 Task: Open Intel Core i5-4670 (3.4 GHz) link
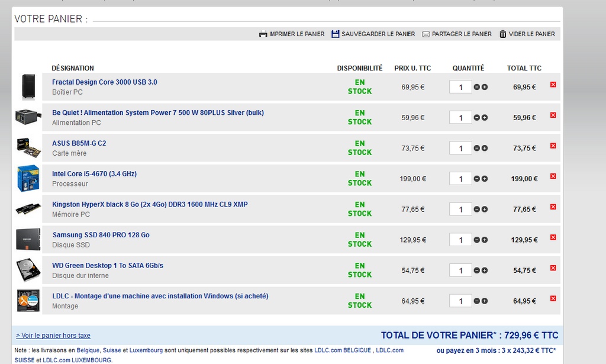(x=94, y=174)
